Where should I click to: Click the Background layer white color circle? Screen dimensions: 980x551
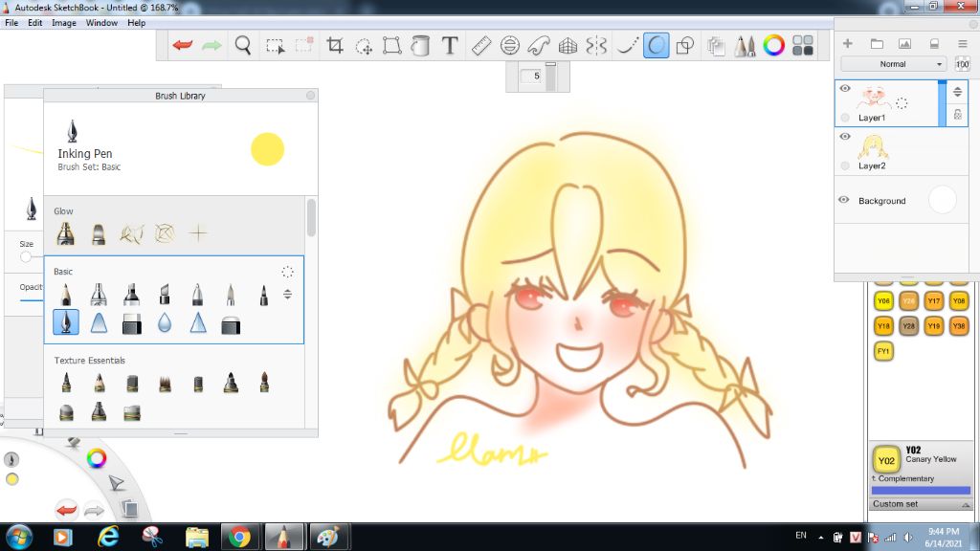point(943,200)
